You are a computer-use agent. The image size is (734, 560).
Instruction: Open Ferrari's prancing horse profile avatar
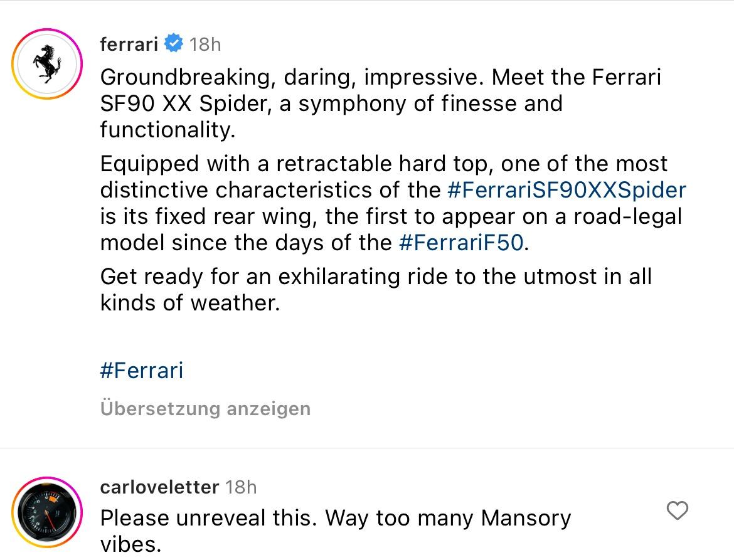47,64
